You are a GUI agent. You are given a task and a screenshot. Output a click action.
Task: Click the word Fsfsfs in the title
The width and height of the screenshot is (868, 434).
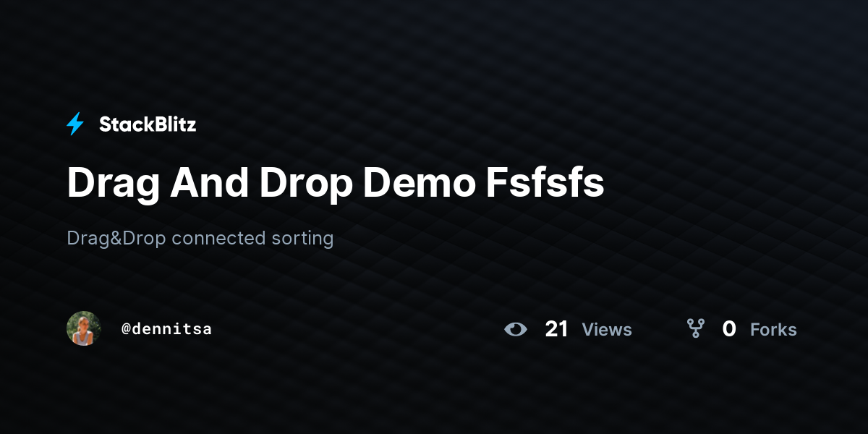545,182
